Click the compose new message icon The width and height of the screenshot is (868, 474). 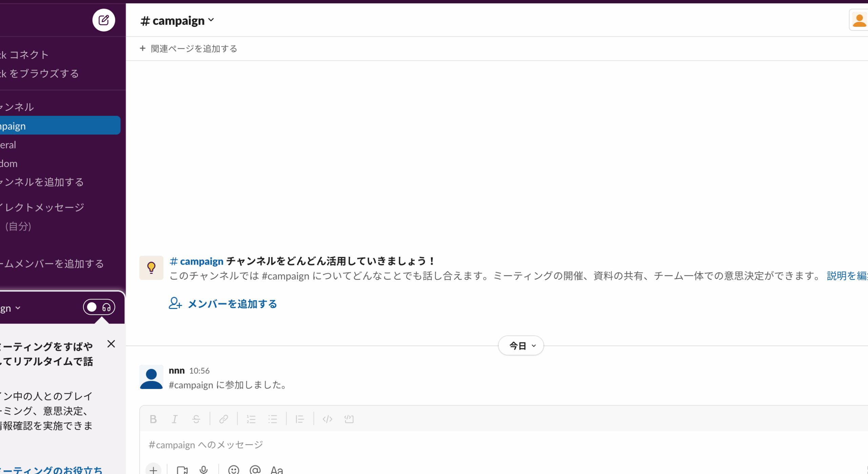[x=103, y=20]
